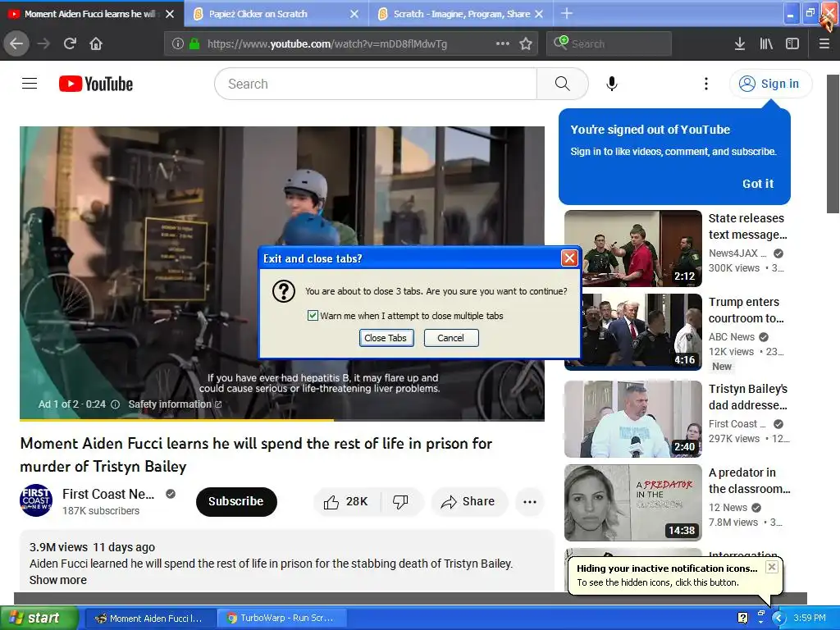Close the Papież Clicker on Scratch tab
Image resolution: width=840 pixels, height=630 pixels.
coord(354,14)
